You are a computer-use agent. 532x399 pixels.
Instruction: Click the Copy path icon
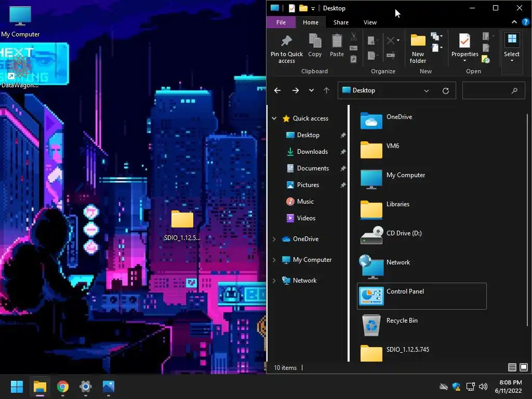point(353,48)
